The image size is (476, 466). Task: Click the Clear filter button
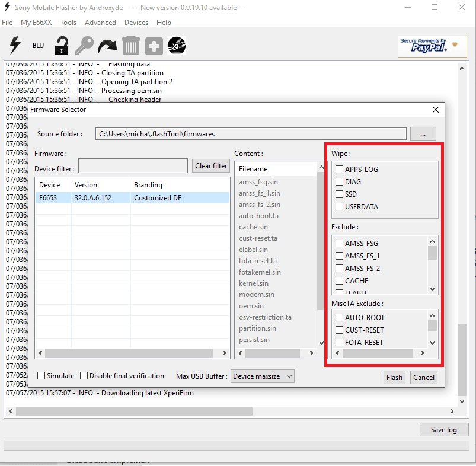click(x=211, y=166)
